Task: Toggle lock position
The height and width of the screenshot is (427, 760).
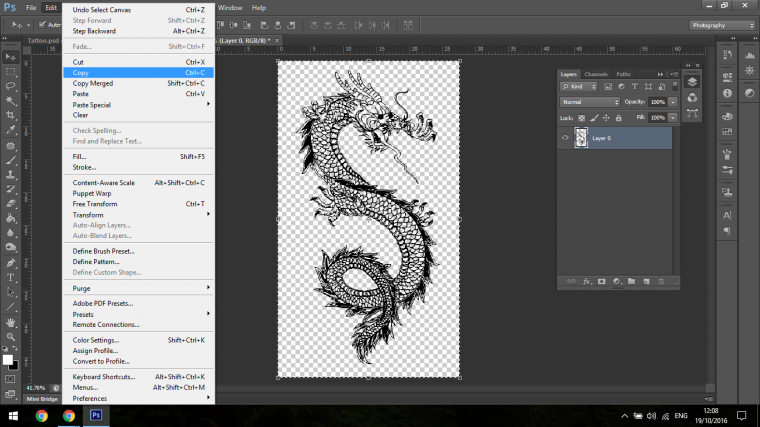Action: pos(606,118)
